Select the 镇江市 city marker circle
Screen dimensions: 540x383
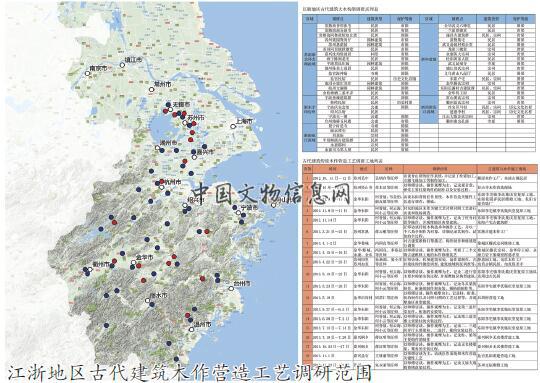coord(122,65)
